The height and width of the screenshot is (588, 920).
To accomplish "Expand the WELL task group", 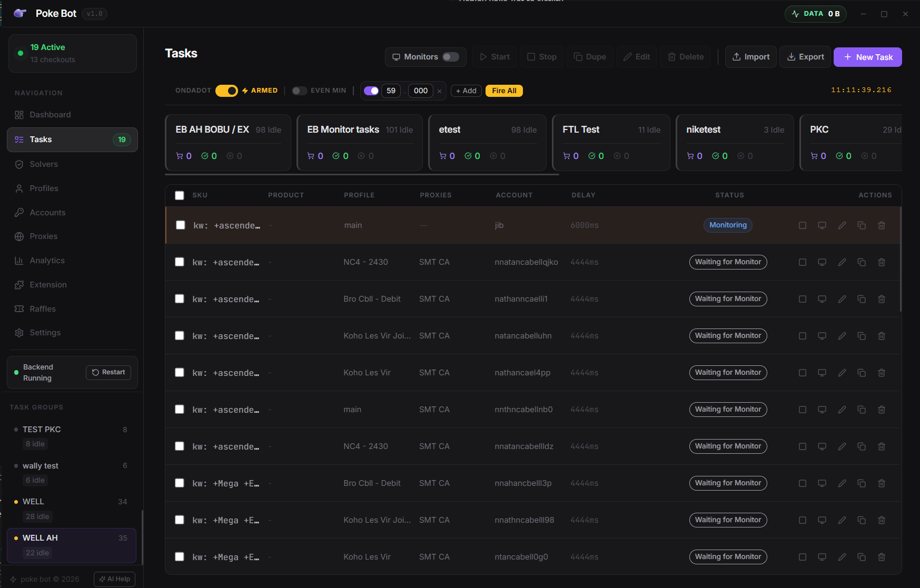I will [x=34, y=501].
